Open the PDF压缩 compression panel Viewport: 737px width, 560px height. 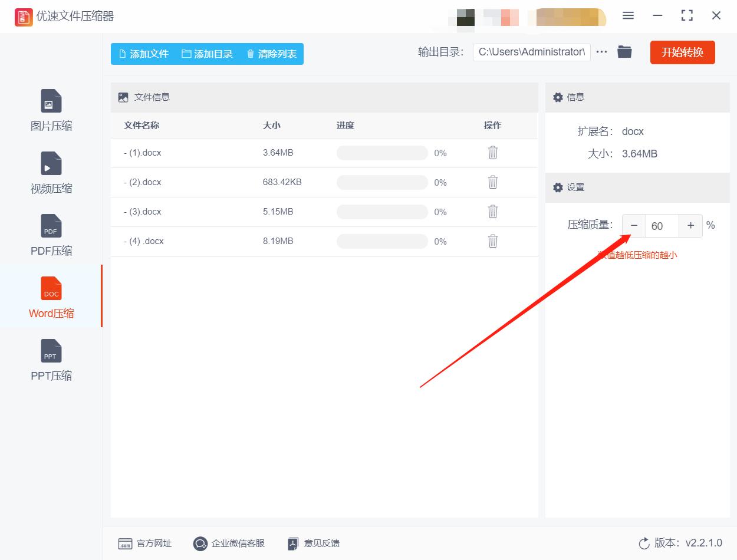(x=51, y=236)
